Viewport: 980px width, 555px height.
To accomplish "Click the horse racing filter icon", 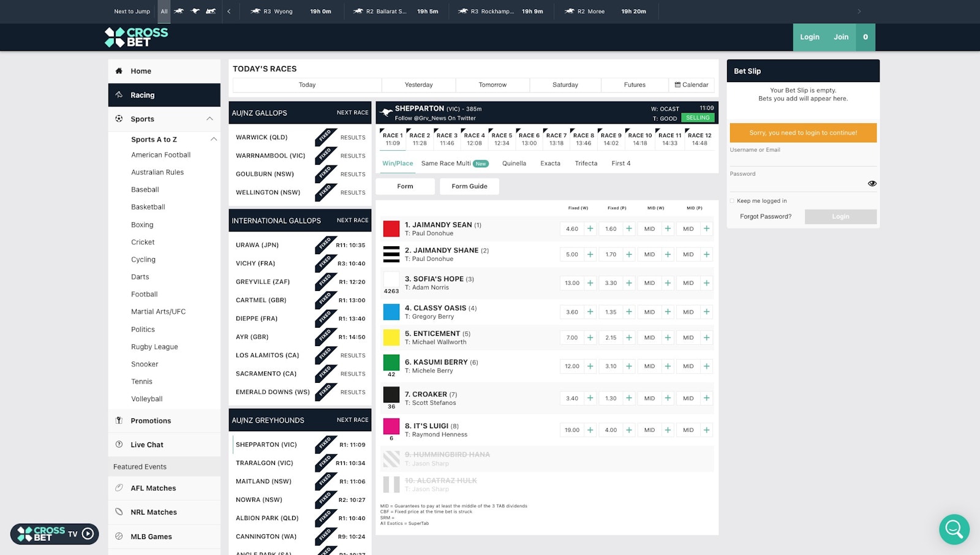I will (179, 11).
